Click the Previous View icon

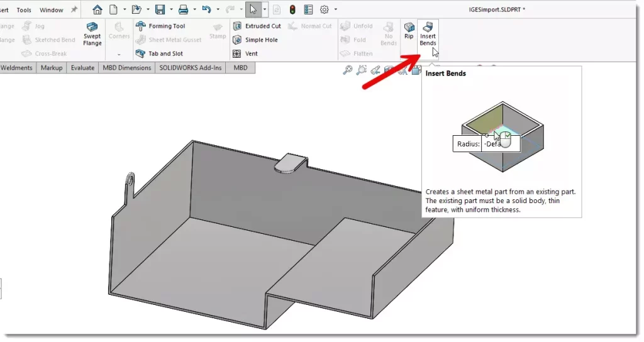coord(375,70)
